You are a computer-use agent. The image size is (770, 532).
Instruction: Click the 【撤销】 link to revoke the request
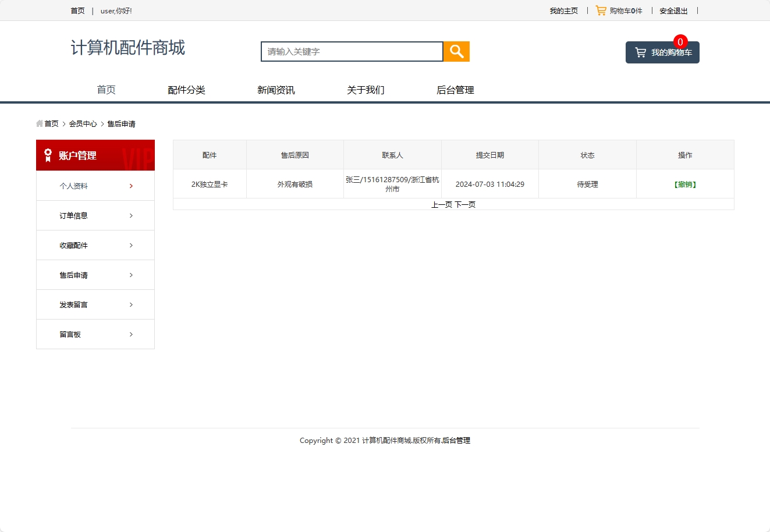coord(685,183)
